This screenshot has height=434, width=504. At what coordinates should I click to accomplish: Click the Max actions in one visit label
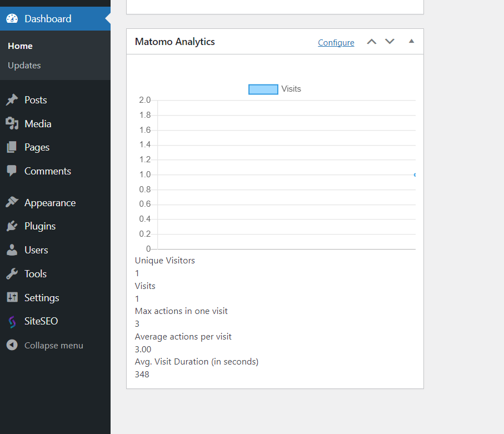click(181, 311)
